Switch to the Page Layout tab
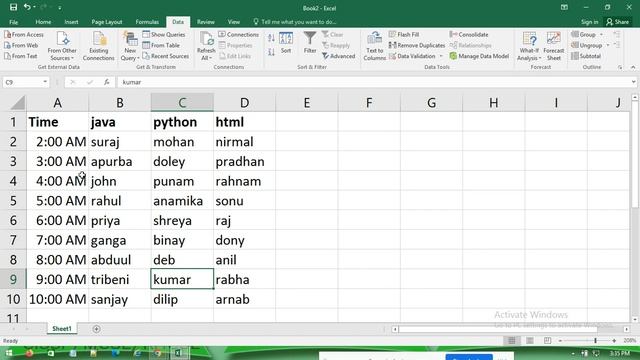This screenshot has height=360, width=640. tap(107, 22)
